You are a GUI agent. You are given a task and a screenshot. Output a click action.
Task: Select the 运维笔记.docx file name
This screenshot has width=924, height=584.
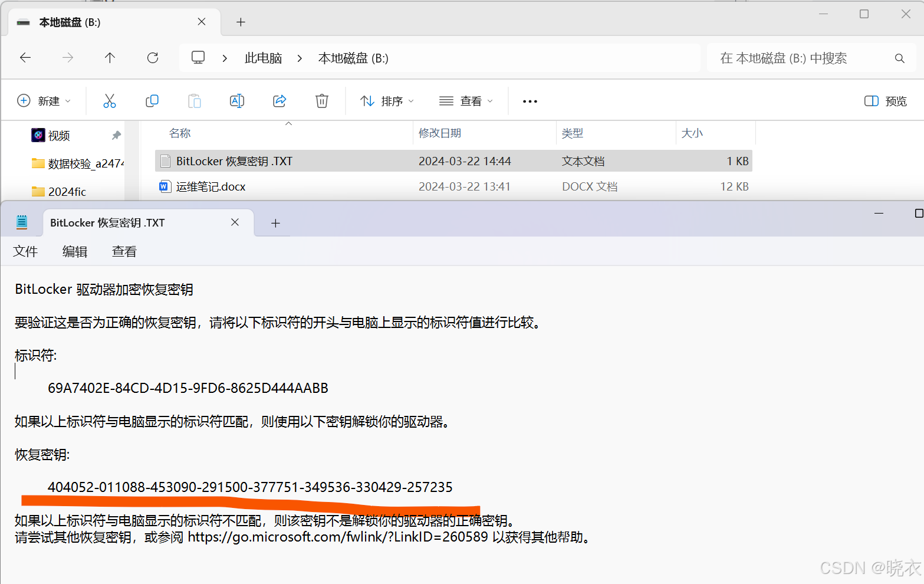pyautogui.click(x=211, y=186)
